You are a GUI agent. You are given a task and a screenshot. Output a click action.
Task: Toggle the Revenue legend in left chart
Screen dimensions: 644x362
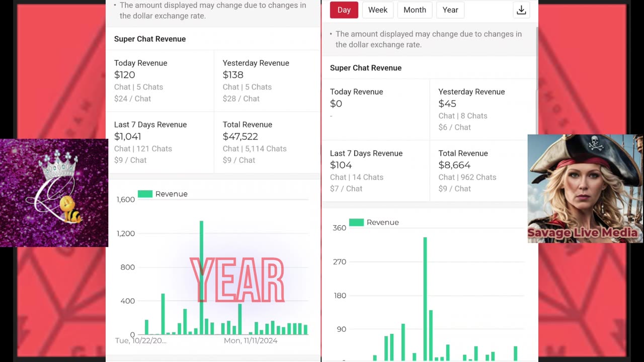[163, 194]
